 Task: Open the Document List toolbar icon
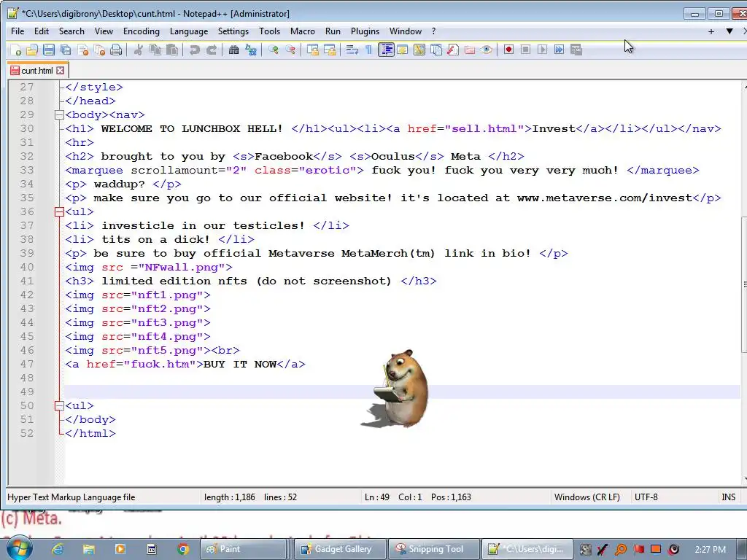coord(436,50)
